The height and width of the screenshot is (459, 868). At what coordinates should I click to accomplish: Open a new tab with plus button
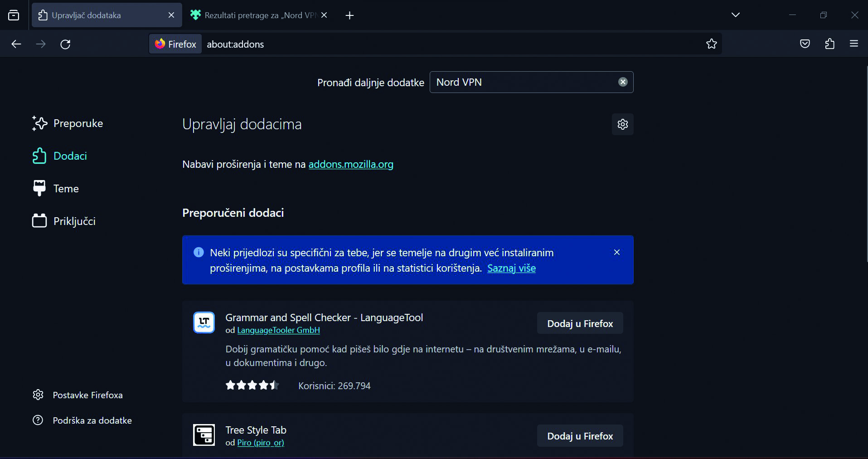(349, 15)
